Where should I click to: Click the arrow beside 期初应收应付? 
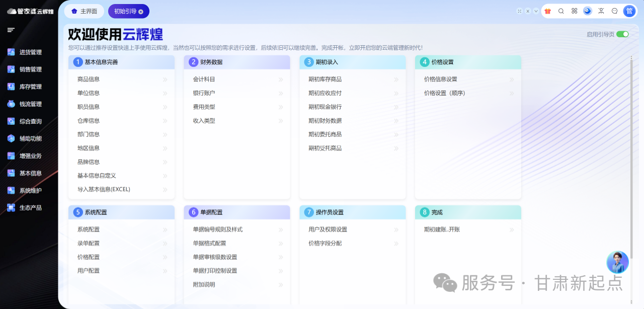[396, 93]
